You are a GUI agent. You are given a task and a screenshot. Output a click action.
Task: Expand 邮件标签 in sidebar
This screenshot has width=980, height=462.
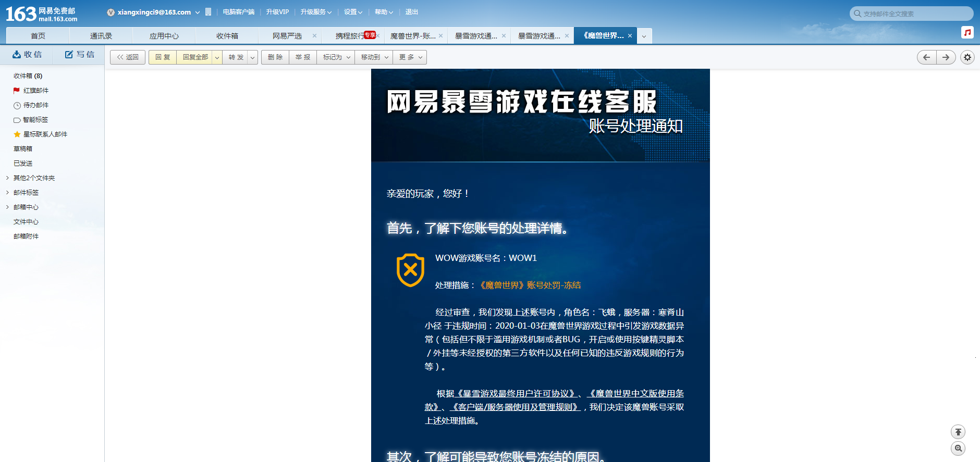(x=7, y=193)
